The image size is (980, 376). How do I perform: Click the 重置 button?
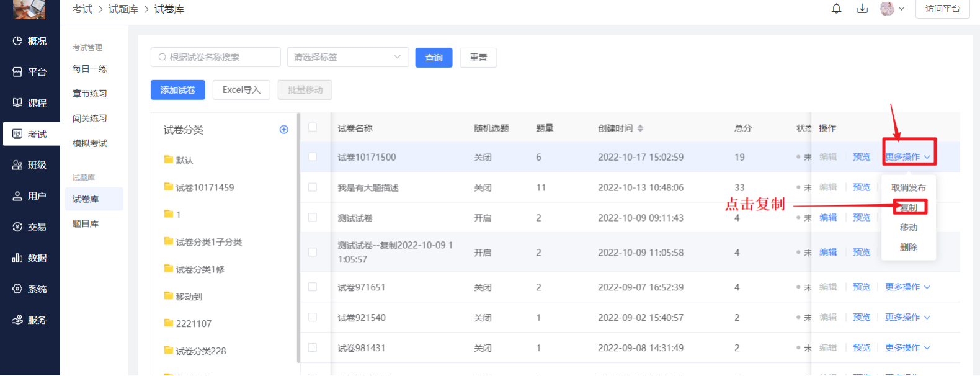478,58
